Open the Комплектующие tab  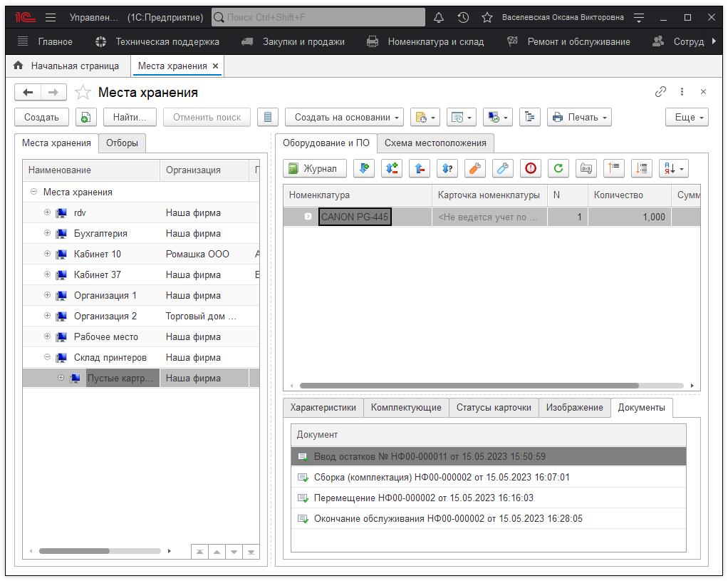tap(406, 407)
